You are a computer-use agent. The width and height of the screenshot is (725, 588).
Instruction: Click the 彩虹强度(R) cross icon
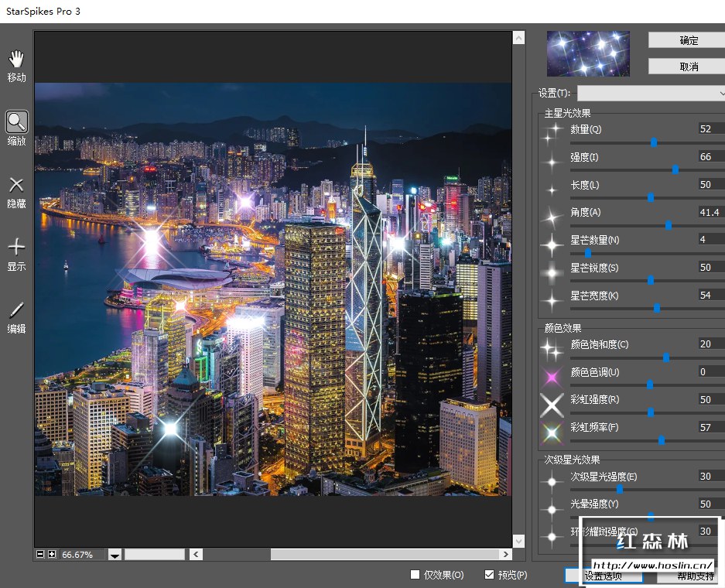[x=552, y=405]
